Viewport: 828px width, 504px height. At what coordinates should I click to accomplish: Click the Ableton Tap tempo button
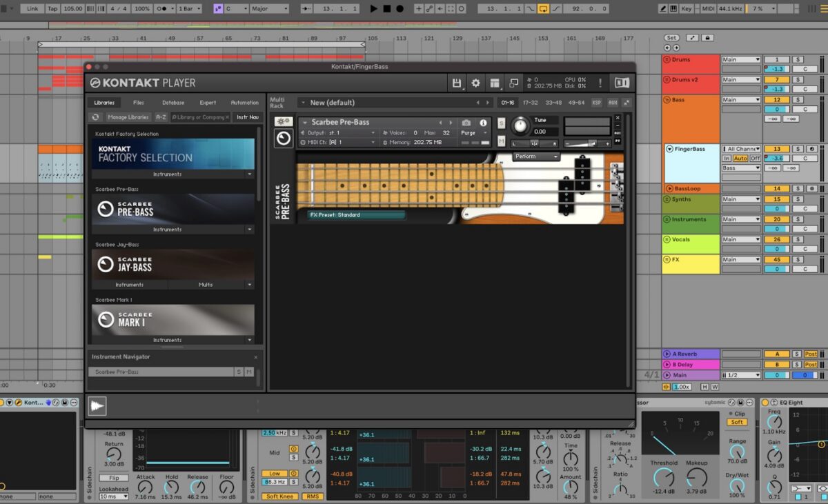[52, 9]
